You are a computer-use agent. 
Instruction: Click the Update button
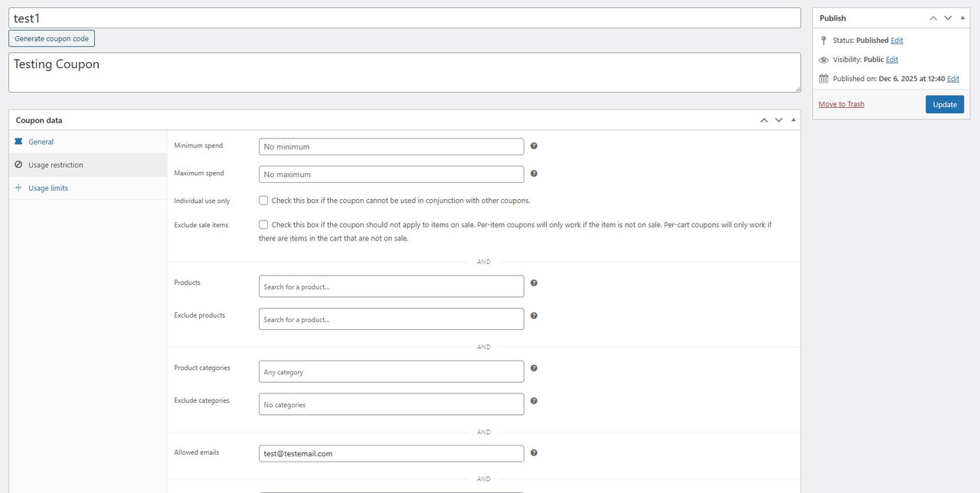[x=945, y=104]
